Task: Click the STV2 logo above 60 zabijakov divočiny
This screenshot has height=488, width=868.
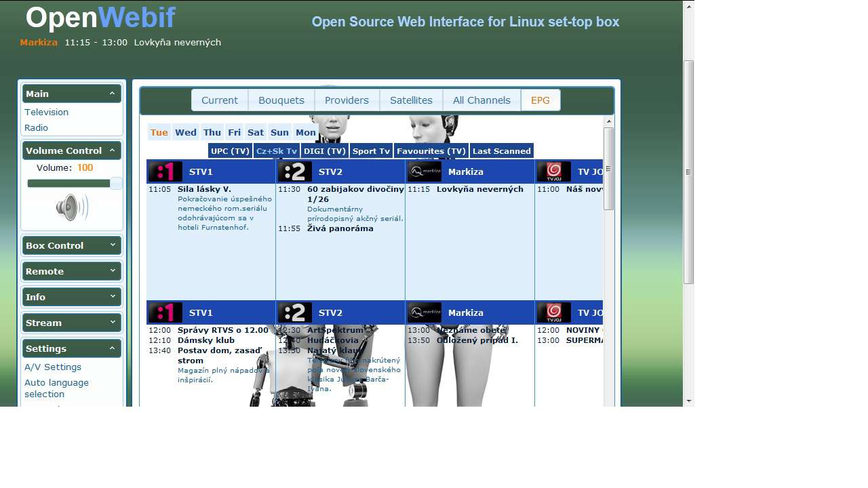Action: 295,171
